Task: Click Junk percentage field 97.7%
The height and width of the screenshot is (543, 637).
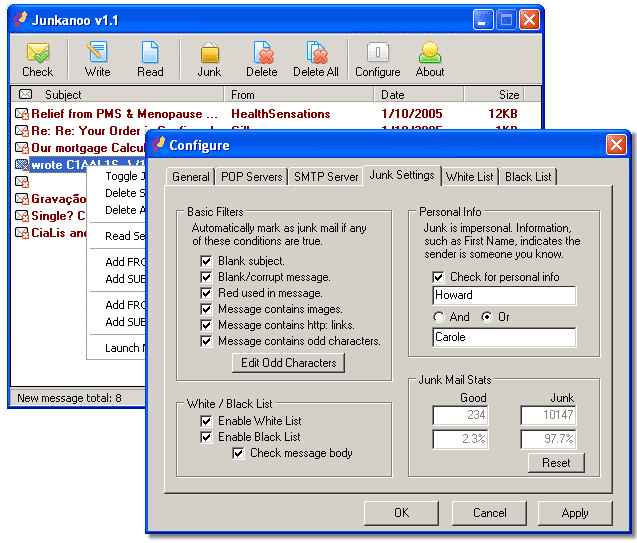Action: 548,439
